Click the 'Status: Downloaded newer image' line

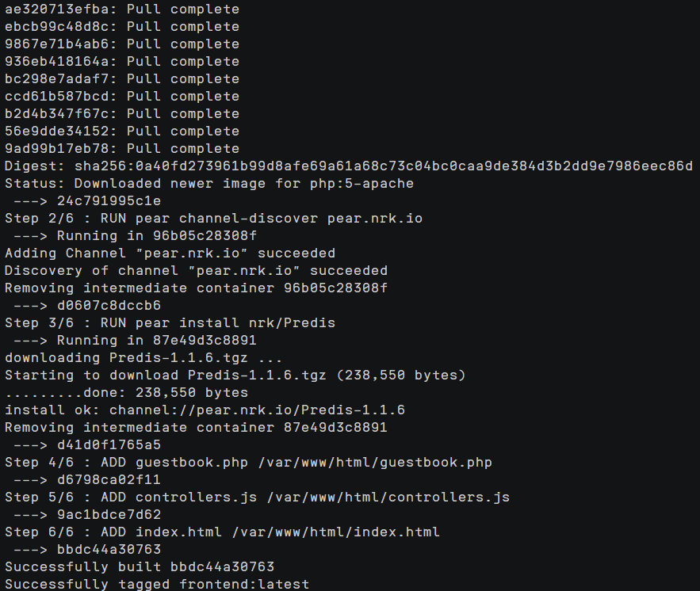click(209, 183)
